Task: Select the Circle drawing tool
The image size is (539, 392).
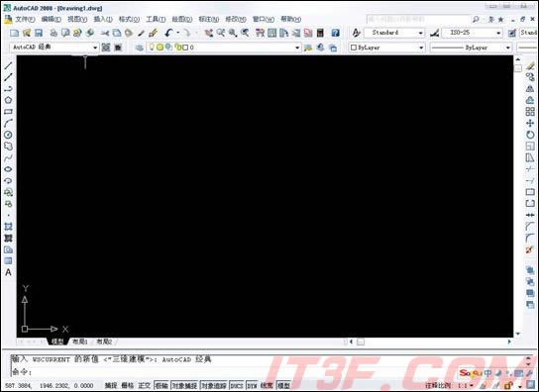Action: (8, 135)
